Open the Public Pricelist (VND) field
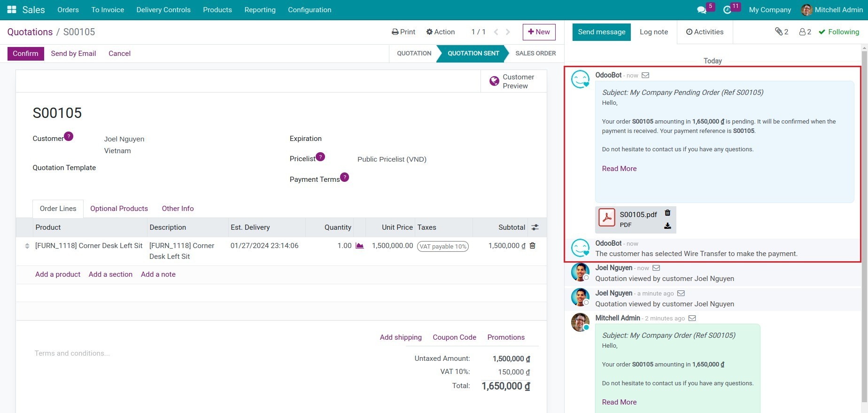Screen dimensions: 868x413 392,159
